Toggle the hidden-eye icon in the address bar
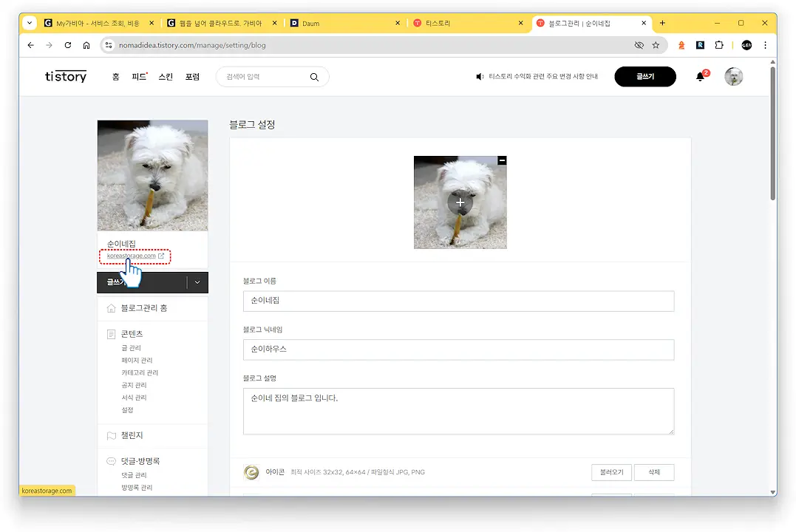Screen dimensions: 796x532 [x=639, y=44]
